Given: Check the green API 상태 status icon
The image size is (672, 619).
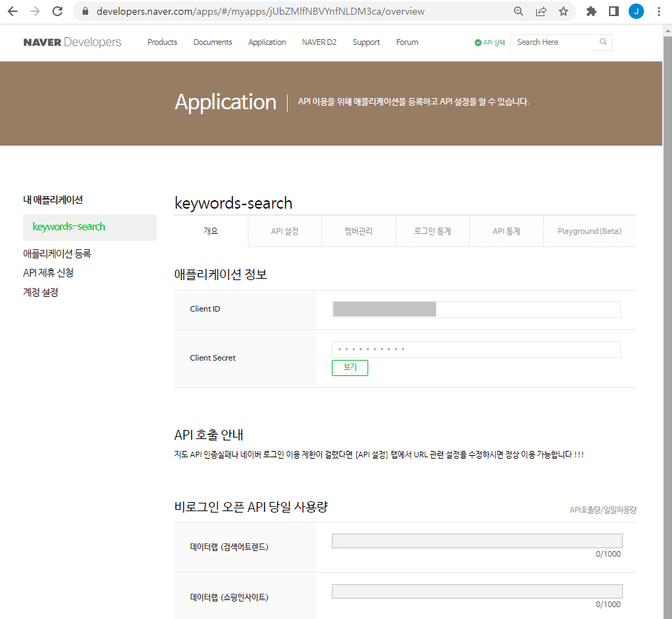Looking at the screenshot, I should tap(477, 42).
